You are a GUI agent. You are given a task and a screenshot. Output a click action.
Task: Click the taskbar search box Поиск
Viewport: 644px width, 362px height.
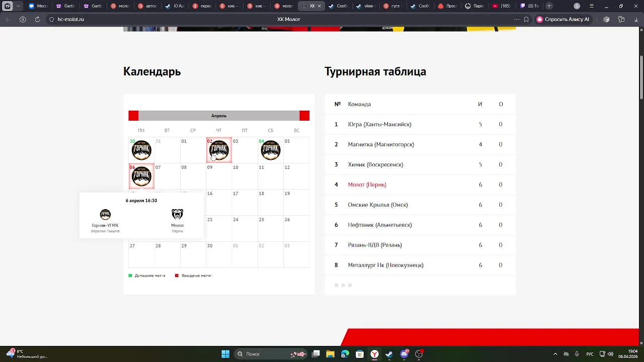[x=271, y=354]
